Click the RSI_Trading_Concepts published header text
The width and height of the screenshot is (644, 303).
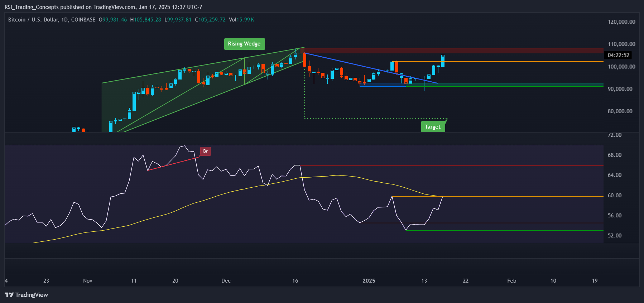(103, 7)
